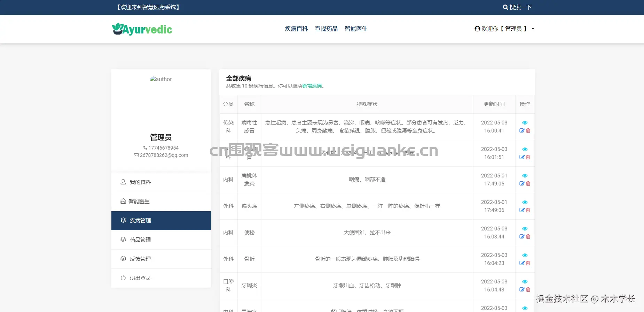Edit the 扁桃体发炎 entry
The width and height of the screenshot is (644, 312).
click(522, 183)
